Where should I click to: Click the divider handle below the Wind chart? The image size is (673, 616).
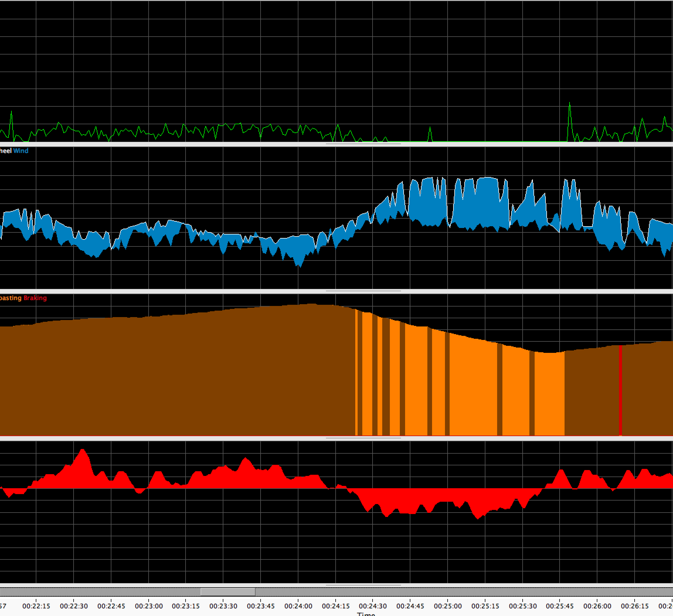(x=363, y=291)
